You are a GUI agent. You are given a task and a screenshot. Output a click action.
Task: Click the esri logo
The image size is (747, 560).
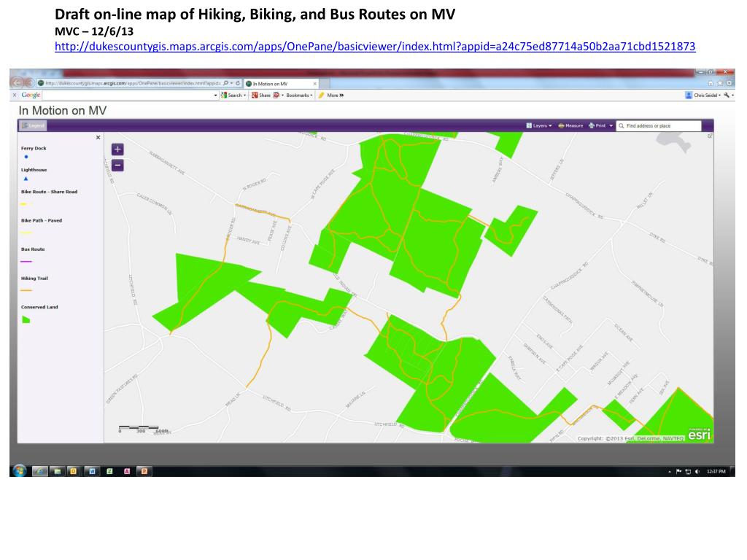click(699, 435)
